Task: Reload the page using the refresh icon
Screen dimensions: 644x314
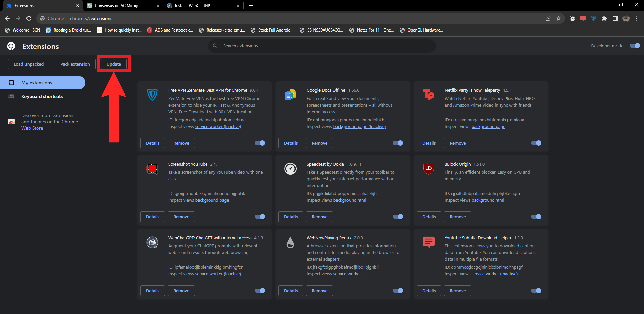Action: coord(29,18)
